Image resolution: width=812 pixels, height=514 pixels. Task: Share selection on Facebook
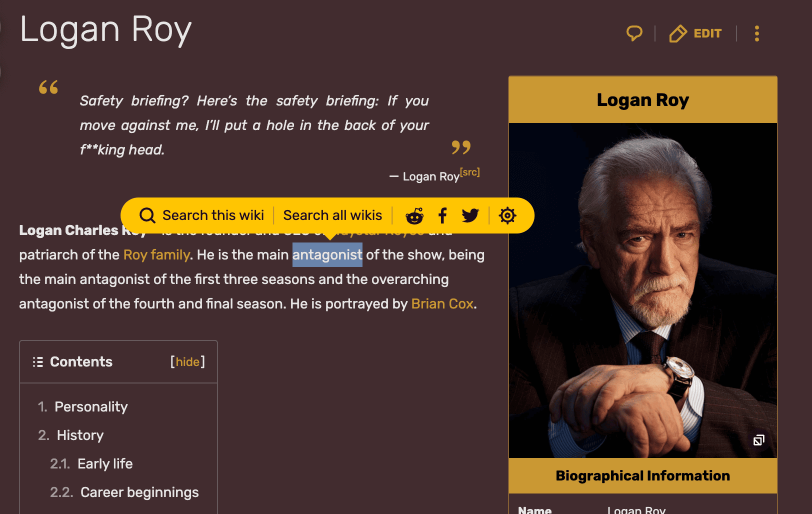click(442, 215)
